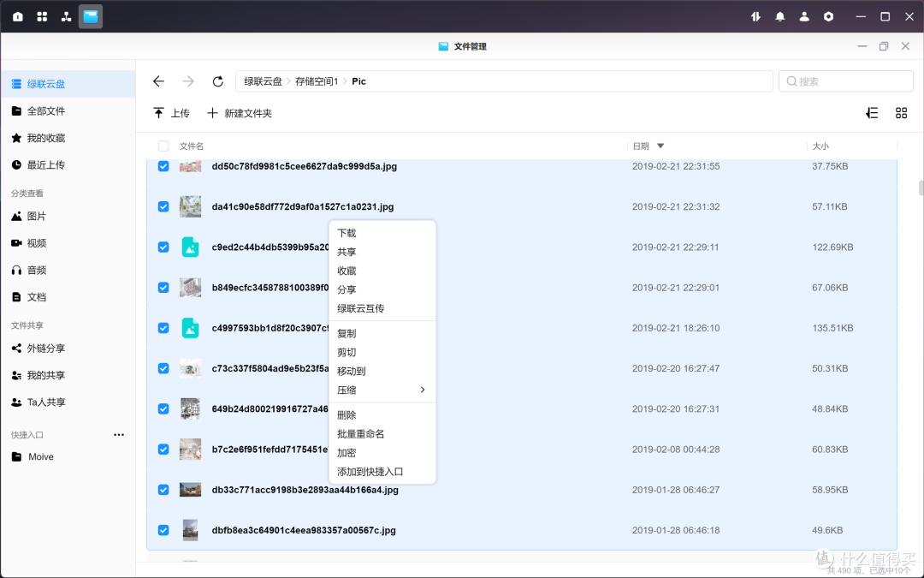Click the Pic breadcrumb segment

pos(358,81)
